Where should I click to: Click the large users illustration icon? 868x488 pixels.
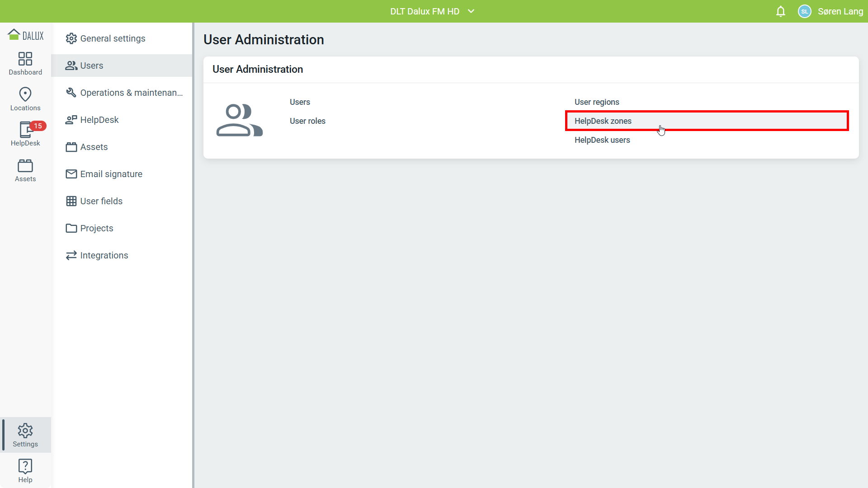(x=240, y=120)
